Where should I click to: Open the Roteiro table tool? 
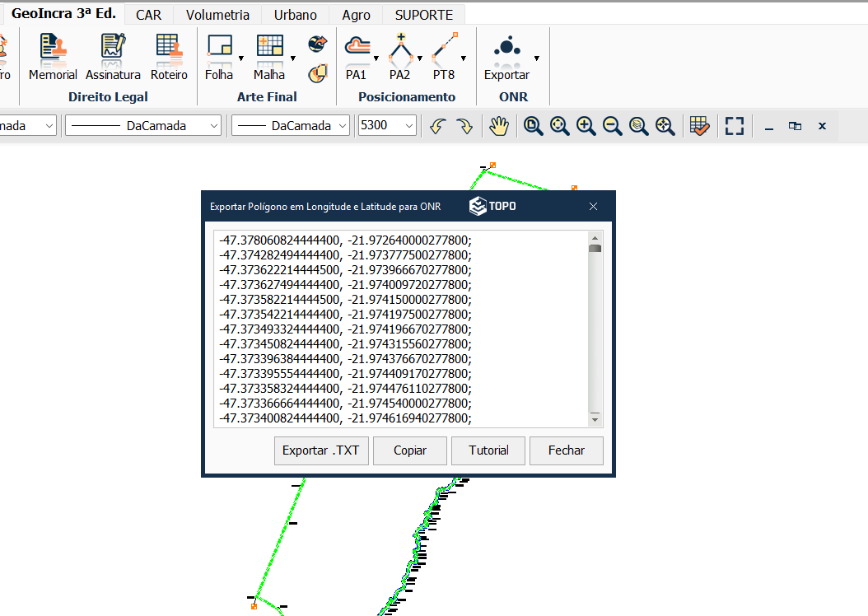(x=169, y=57)
